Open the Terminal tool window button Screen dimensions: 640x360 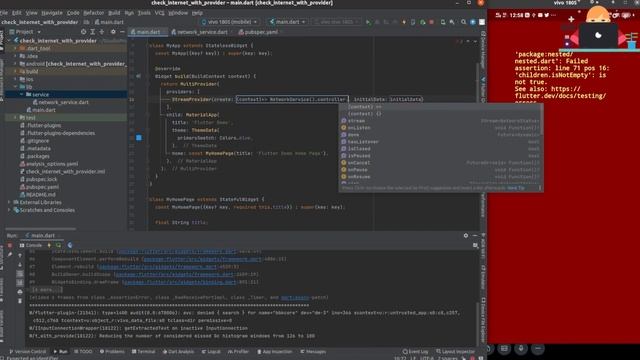coord(144,351)
